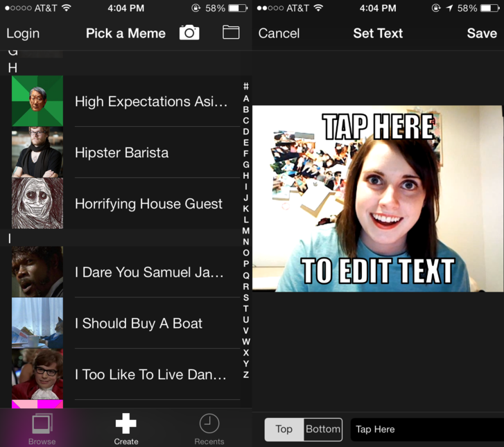Jump to letter Z in index
The height and width of the screenshot is (447, 504).
[x=246, y=375]
